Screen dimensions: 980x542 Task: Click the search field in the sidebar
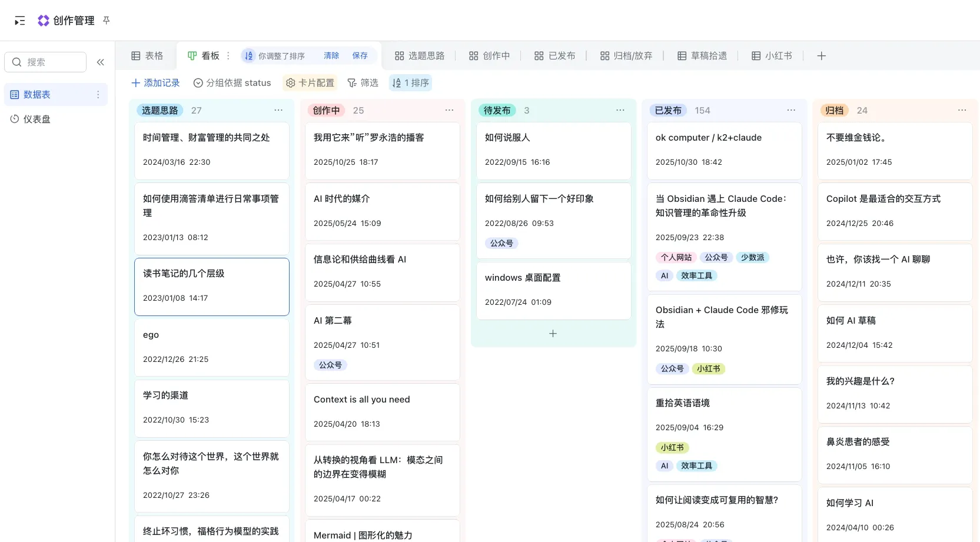[x=45, y=62]
